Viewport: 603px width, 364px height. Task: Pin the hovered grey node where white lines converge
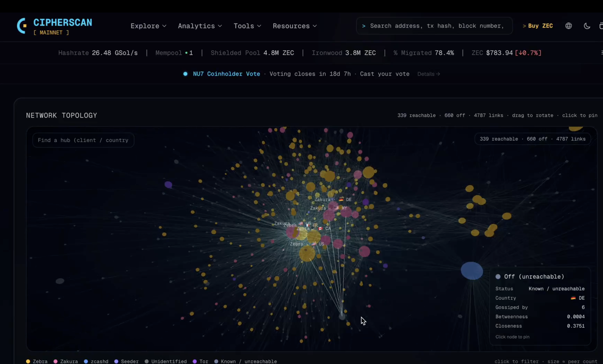(x=342, y=316)
